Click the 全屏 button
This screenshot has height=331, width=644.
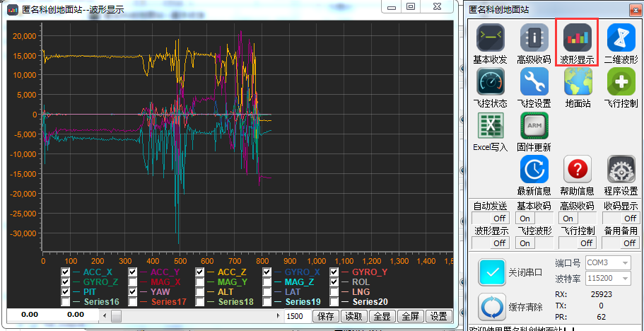tap(411, 316)
